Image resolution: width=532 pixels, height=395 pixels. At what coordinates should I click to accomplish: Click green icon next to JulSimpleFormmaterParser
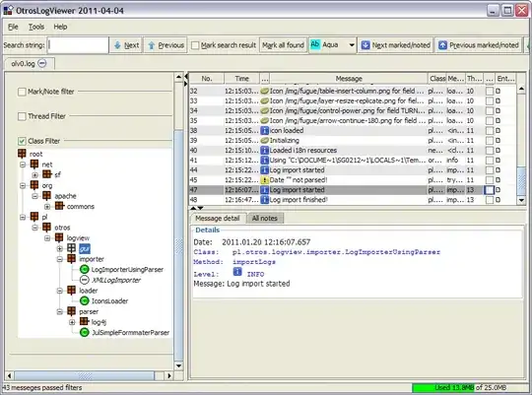(x=84, y=333)
